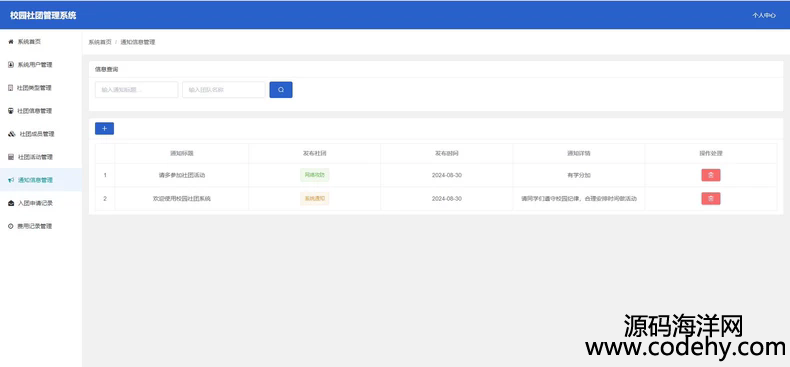Click the green 发布社团 tag in row one

[314, 175]
